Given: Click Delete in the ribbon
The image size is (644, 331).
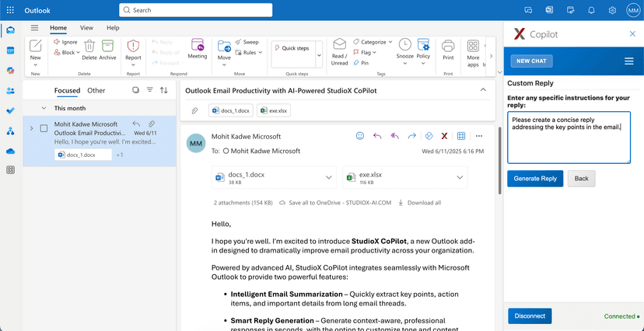Looking at the screenshot, I should tap(89, 50).
